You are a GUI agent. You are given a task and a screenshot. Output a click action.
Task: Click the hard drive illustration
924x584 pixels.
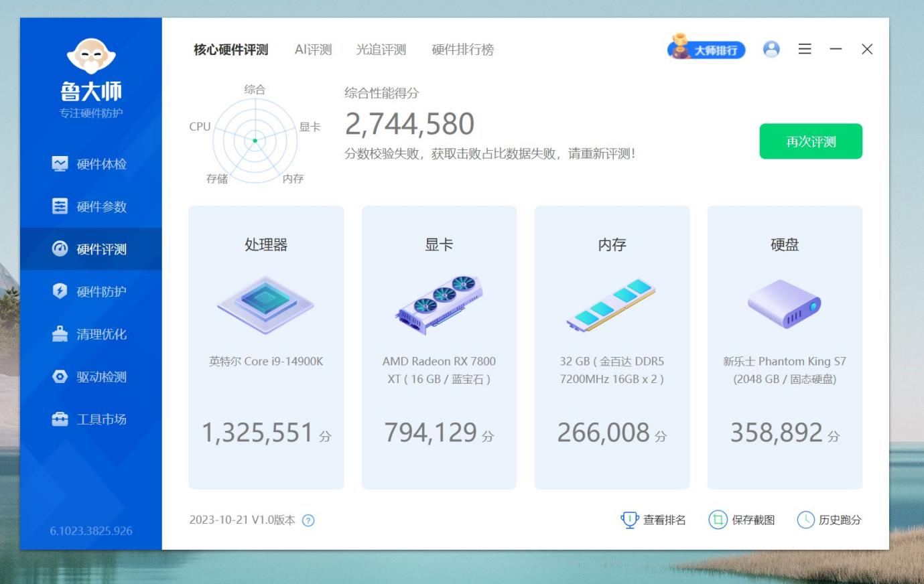coord(785,305)
